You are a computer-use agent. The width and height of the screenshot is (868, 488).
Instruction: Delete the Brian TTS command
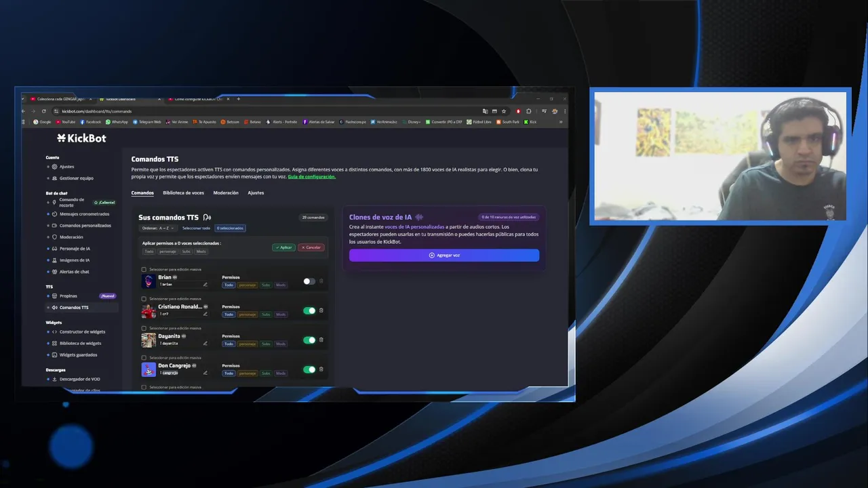tap(321, 281)
